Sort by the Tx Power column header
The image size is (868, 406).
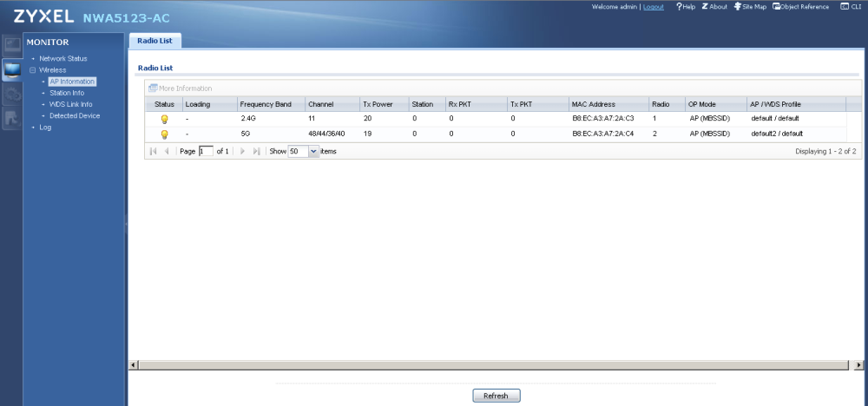[x=385, y=104]
